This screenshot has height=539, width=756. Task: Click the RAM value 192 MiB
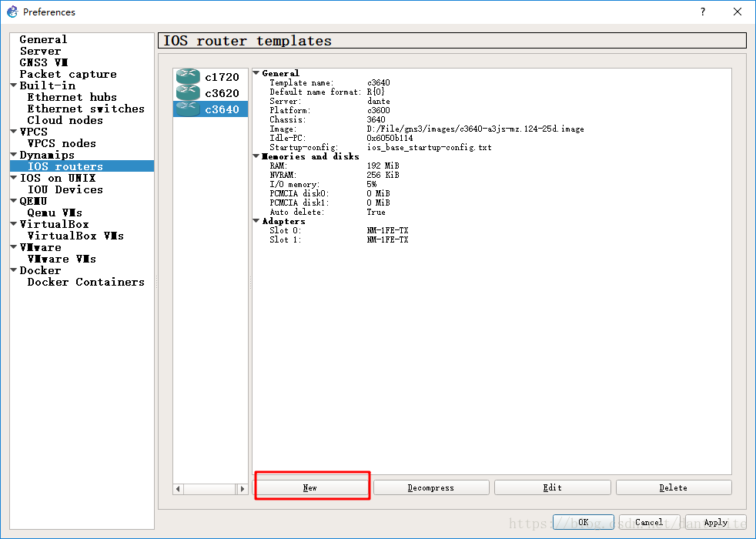pos(383,166)
